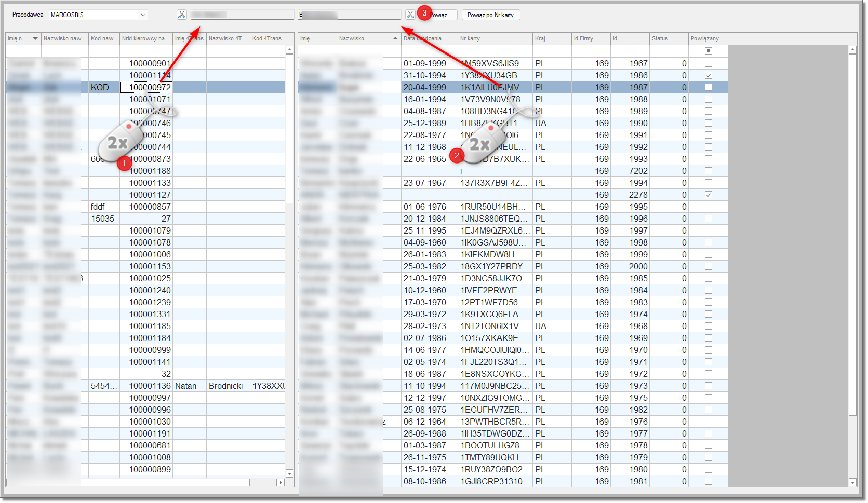The image size is (868, 503).
Task: Click the Powiąż po Nr karty button
Action: click(x=491, y=15)
